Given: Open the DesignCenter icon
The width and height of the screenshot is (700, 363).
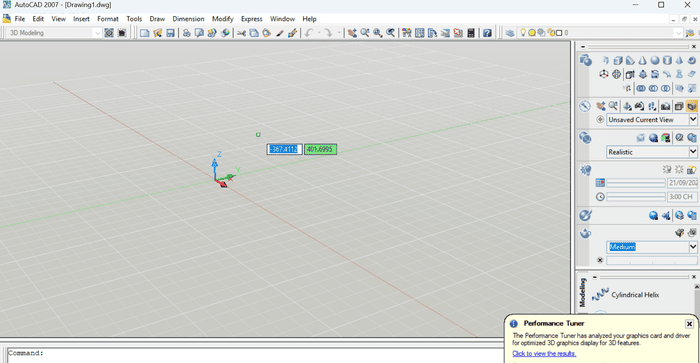Looking at the screenshot, I should 420,33.
